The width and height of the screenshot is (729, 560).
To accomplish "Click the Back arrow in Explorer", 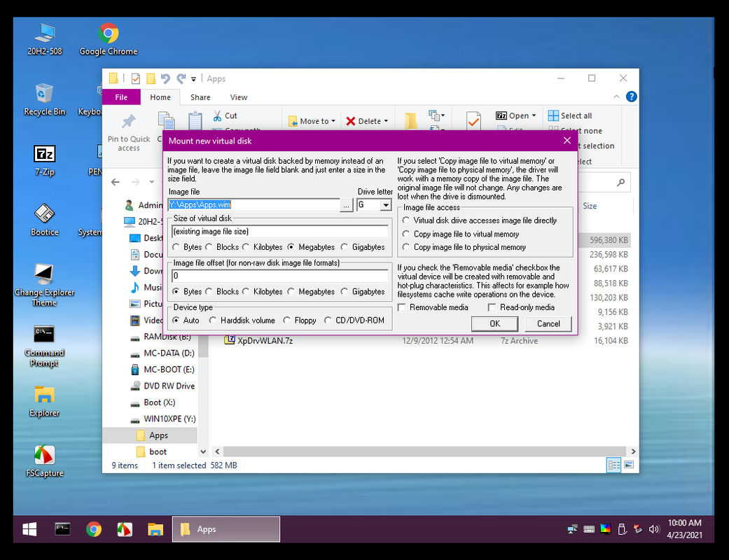I will pos(116,182).
